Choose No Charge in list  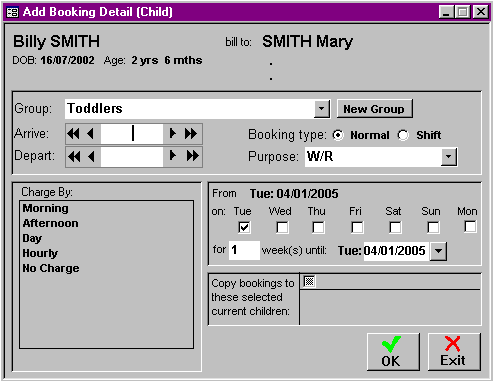pos(51,268)
